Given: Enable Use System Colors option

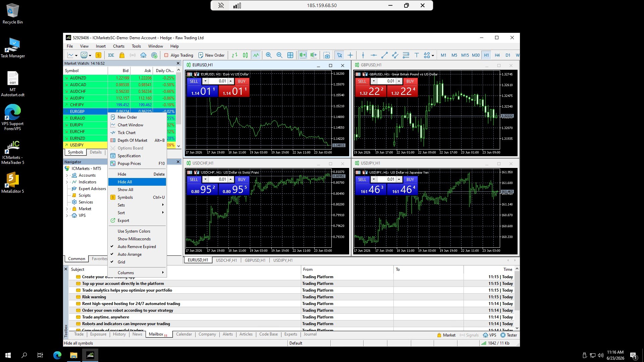Looking at the screenshot, I should point(137,231).
